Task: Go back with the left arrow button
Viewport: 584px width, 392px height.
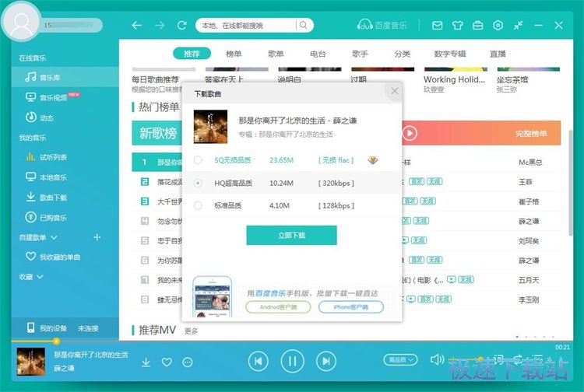Action: point(137,26)
